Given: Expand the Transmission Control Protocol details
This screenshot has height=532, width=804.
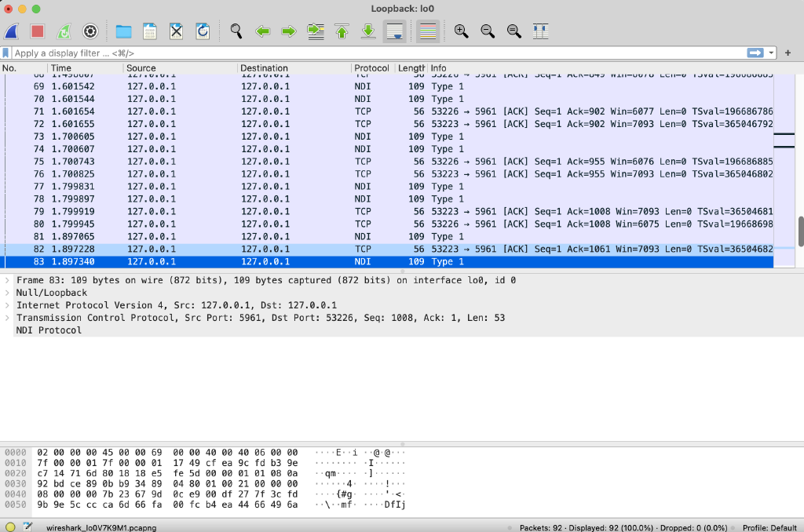Looking at the screenshot, I should tap(6, 318).
